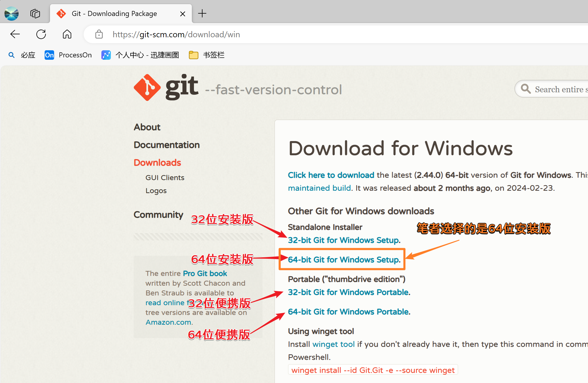Click the address bar URL

[176, 34]
